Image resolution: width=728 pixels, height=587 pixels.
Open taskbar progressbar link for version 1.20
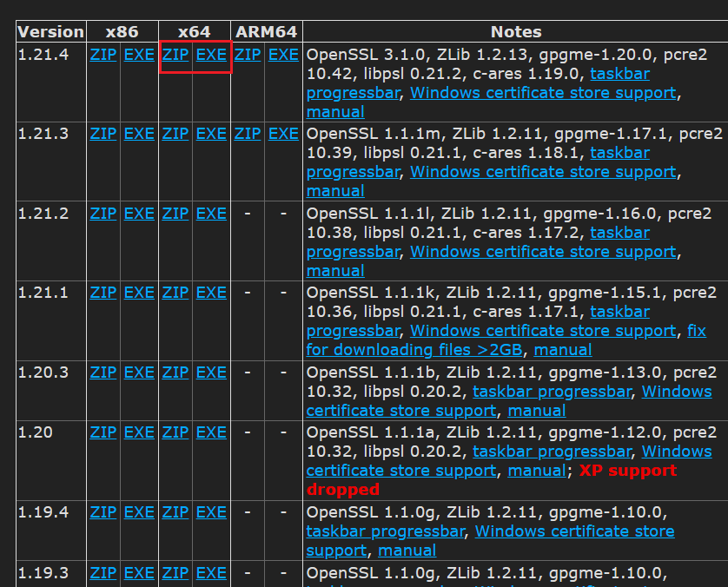(552, 451)
